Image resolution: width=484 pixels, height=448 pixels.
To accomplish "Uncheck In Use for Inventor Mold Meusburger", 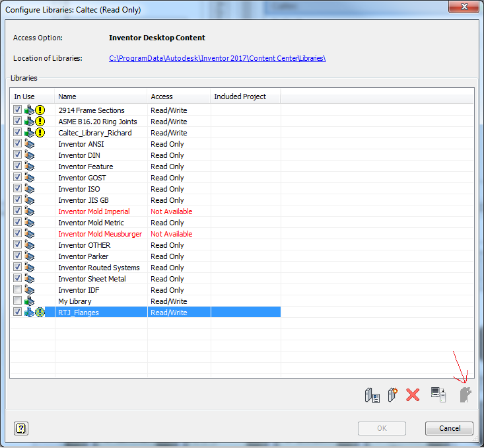I will pos(17,233).
